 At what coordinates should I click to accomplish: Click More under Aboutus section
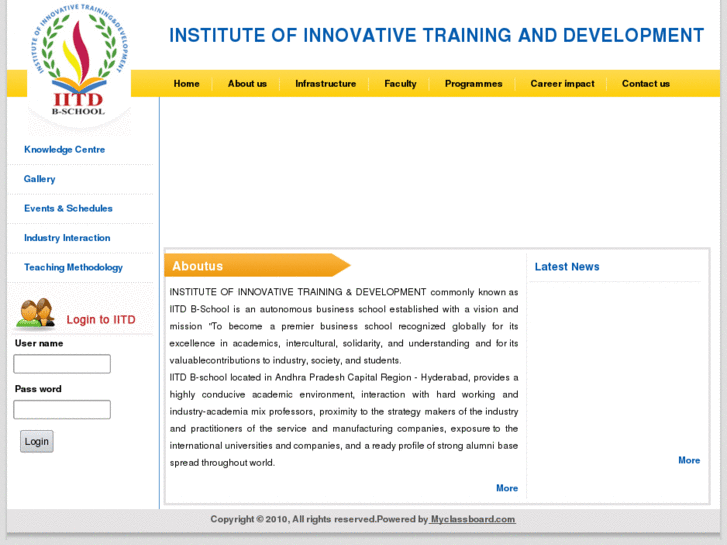tap(507, 488)
